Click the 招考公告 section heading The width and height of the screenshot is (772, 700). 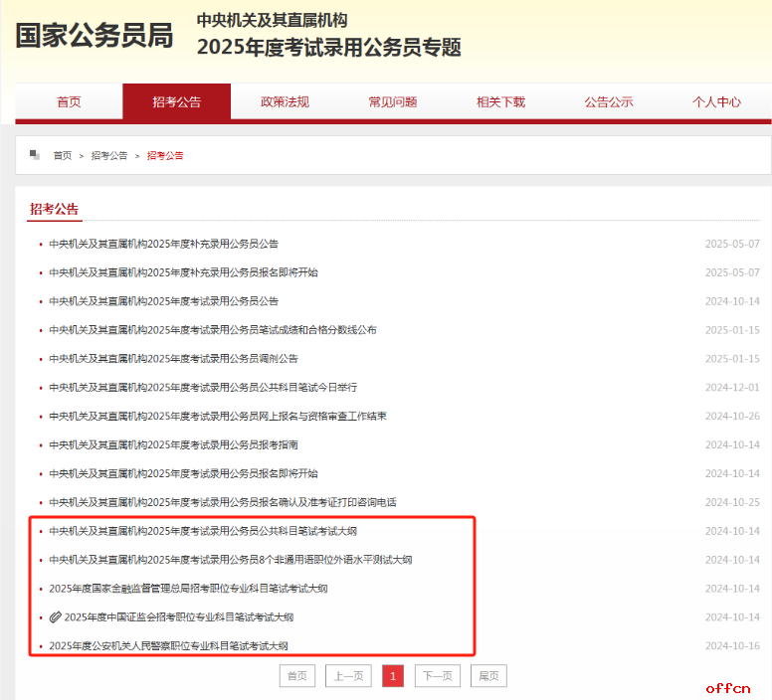click(x=54, y=209)
